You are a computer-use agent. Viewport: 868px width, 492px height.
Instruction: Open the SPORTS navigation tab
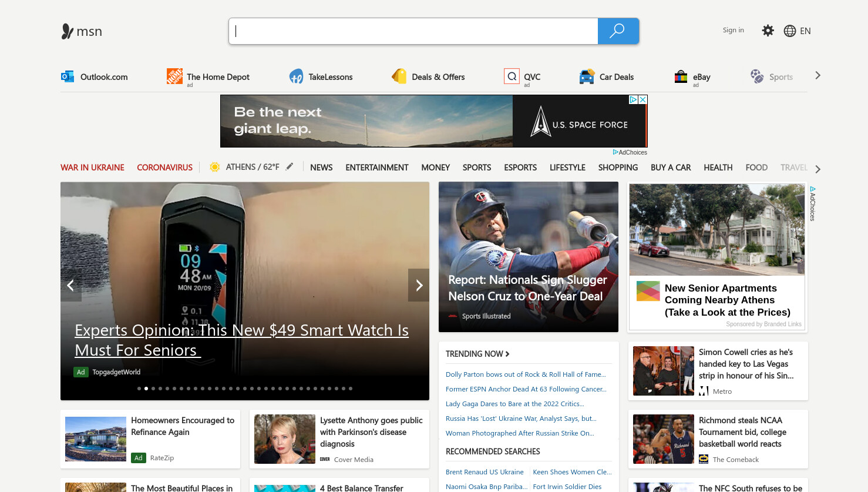tap(477, 168)
